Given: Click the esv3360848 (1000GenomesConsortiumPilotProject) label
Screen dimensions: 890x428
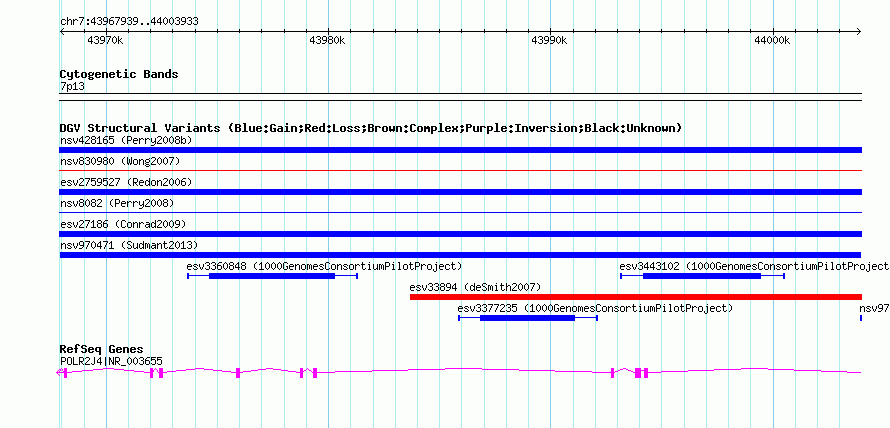Looking at the screenshot, I should [324, 266].
